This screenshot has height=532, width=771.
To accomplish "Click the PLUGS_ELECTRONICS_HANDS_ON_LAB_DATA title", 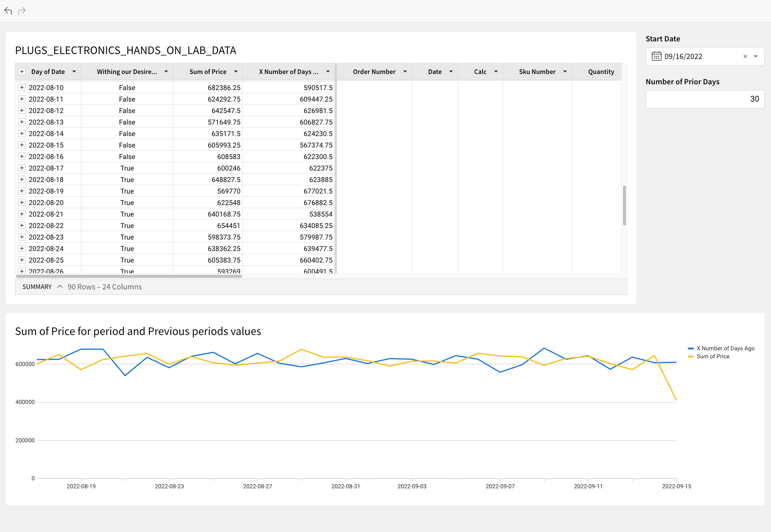I will pos(125,50).
